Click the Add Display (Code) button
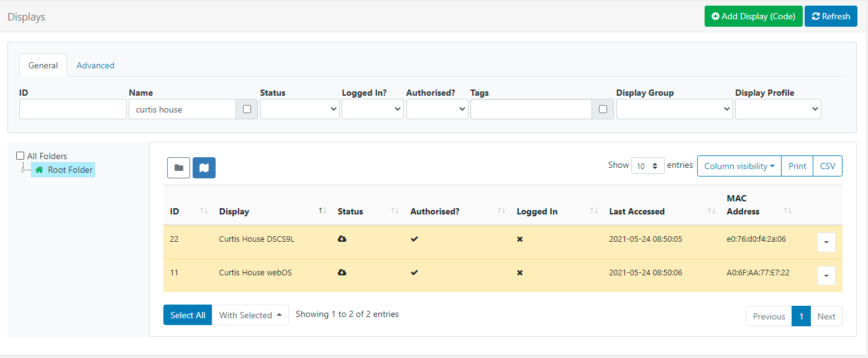 [x=753, y=17]
